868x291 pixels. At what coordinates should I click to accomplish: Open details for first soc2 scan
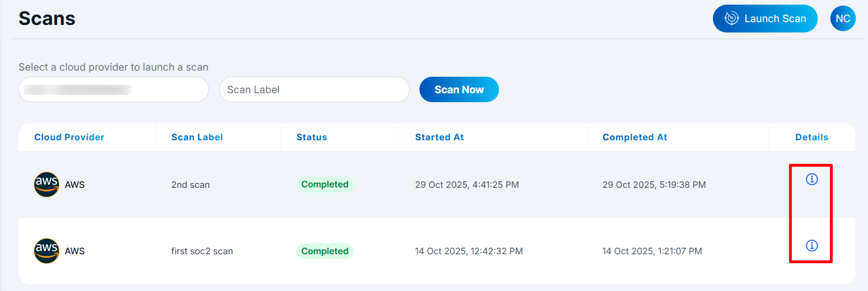tap(812, 246)
